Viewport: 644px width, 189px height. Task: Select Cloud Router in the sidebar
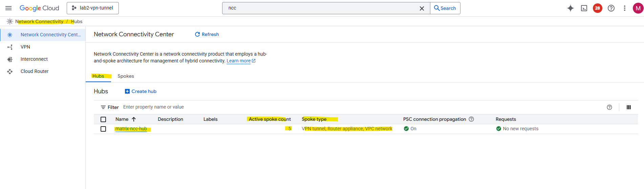pos(35,71)
